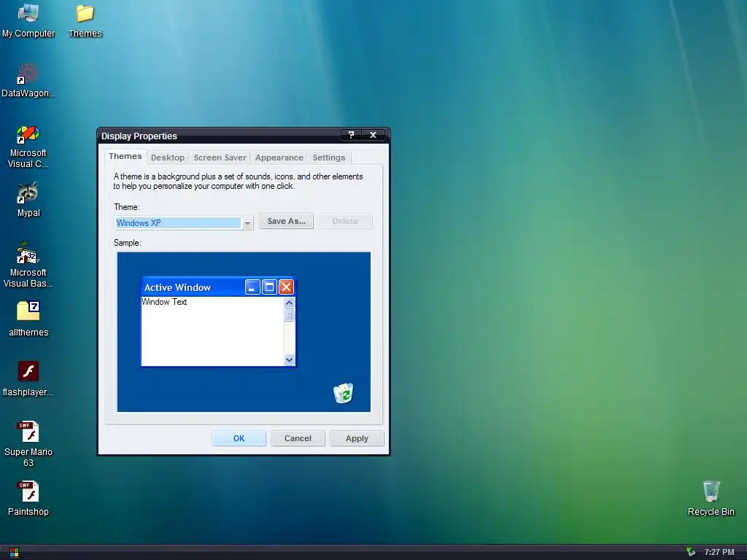
Task: Click the Cancel button
Action: click(298, 438)
